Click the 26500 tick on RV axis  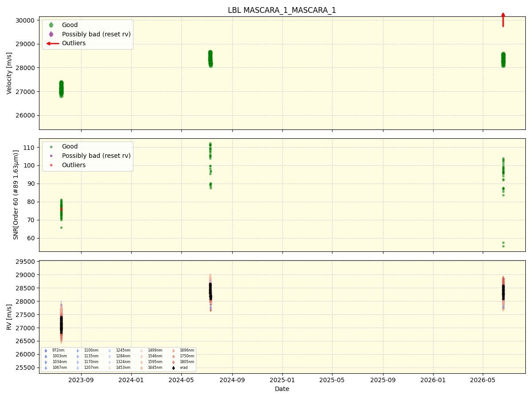coord(26,341)
